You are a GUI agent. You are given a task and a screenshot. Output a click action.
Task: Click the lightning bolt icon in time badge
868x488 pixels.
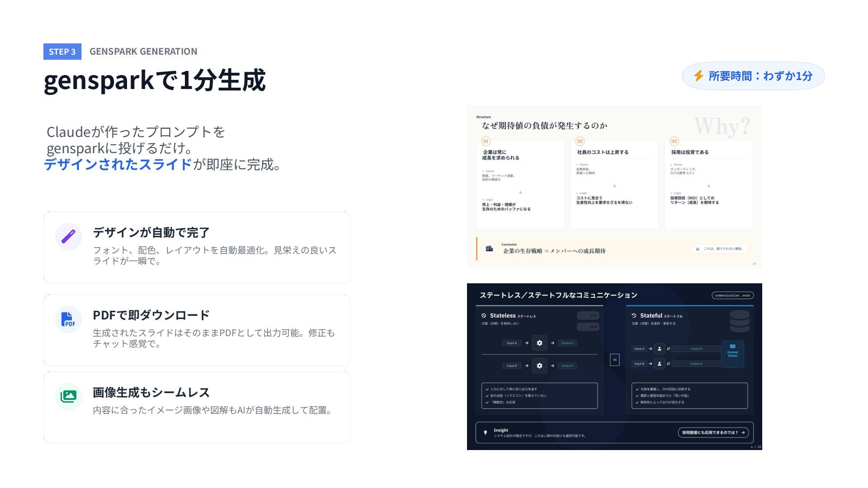coord(698,75)
